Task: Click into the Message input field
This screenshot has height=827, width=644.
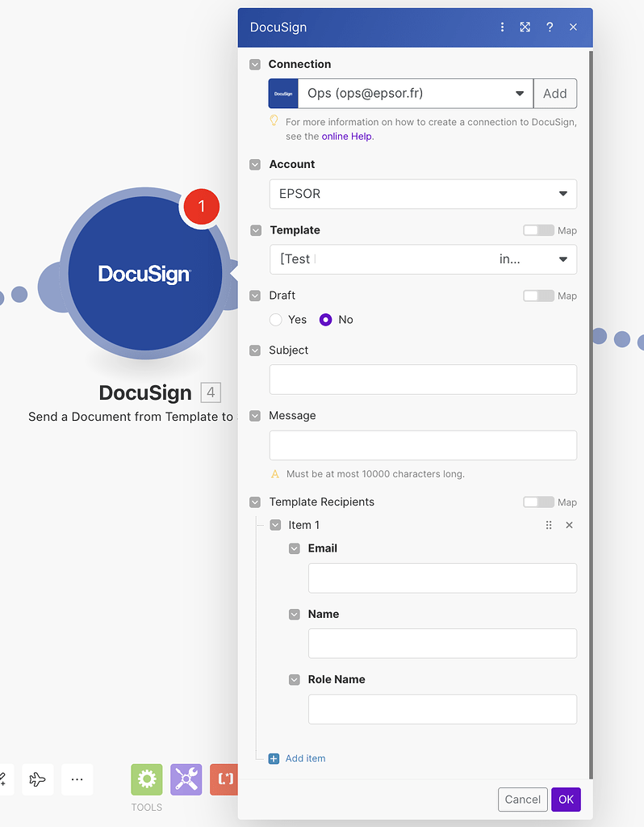Action: click(x=423, y=445)
